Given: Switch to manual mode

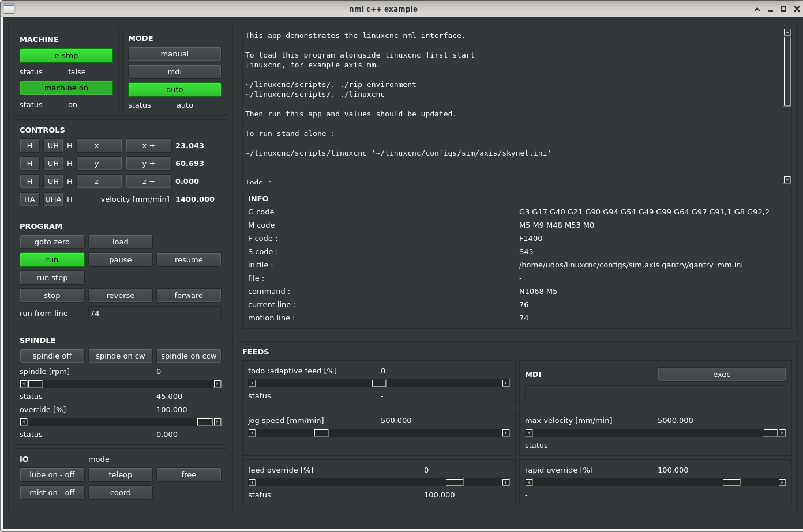Looking at the screenshot, I should (174, 54).
